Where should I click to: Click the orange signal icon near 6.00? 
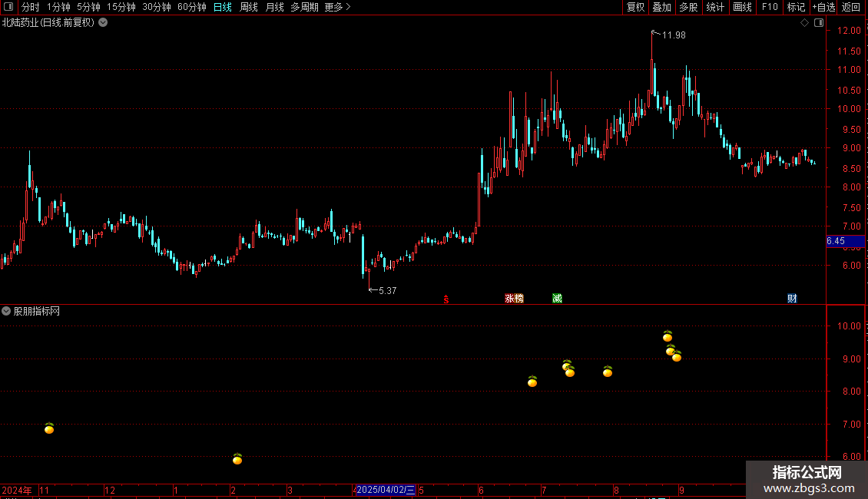point(237,458)
